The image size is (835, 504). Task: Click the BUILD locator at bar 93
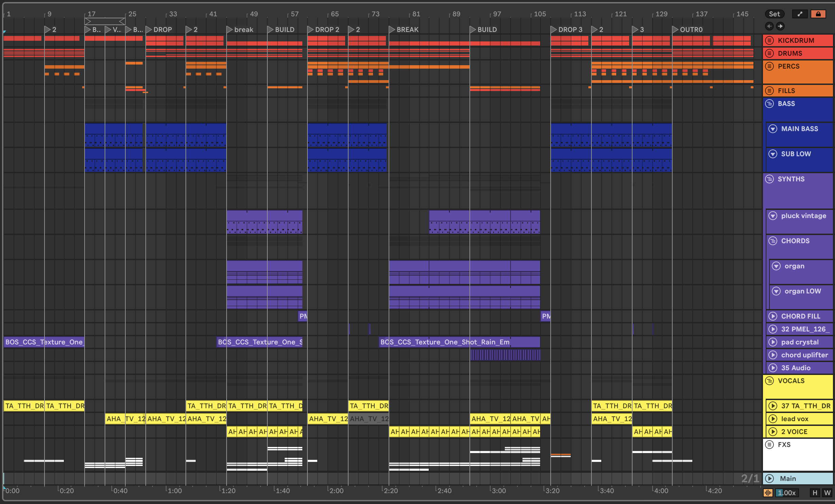click(x=483, y=30)
